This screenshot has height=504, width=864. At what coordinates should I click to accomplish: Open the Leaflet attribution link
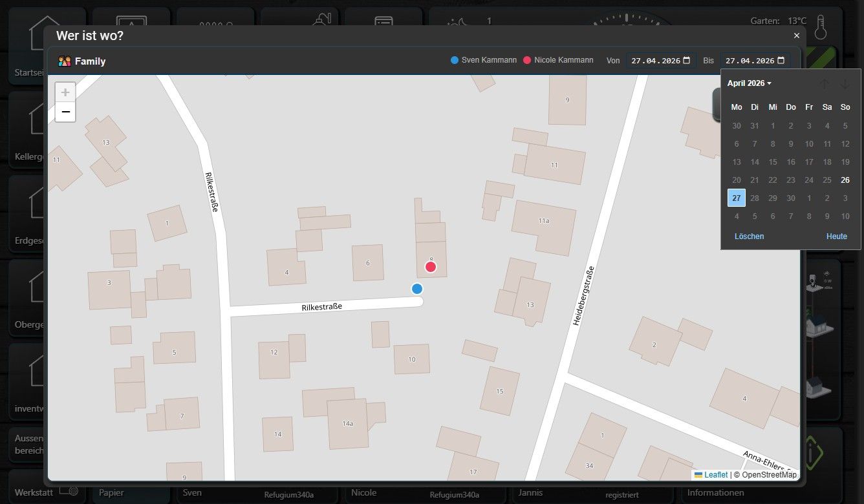click(x=716, y=474)
